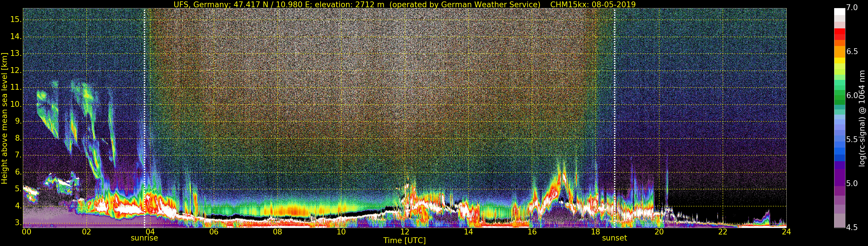Viewport: 868px width, 246px height.
Task: Click the 'sunset' label below the time axis
Action: [615, 238]
